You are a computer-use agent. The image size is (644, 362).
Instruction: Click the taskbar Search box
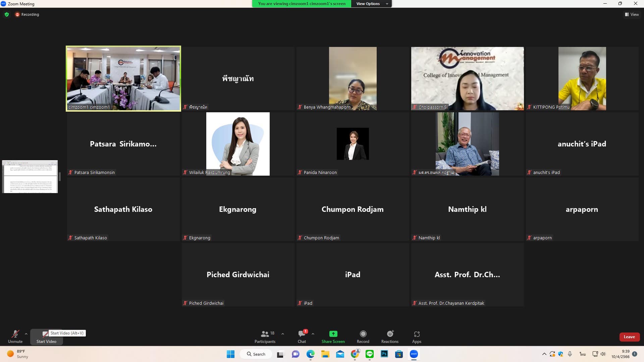tap(256, 354)
